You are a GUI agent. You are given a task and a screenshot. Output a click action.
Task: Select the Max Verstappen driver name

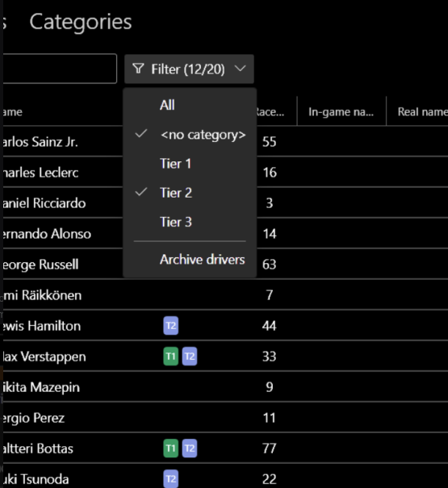pyautogui.click(x=43, y=357)
